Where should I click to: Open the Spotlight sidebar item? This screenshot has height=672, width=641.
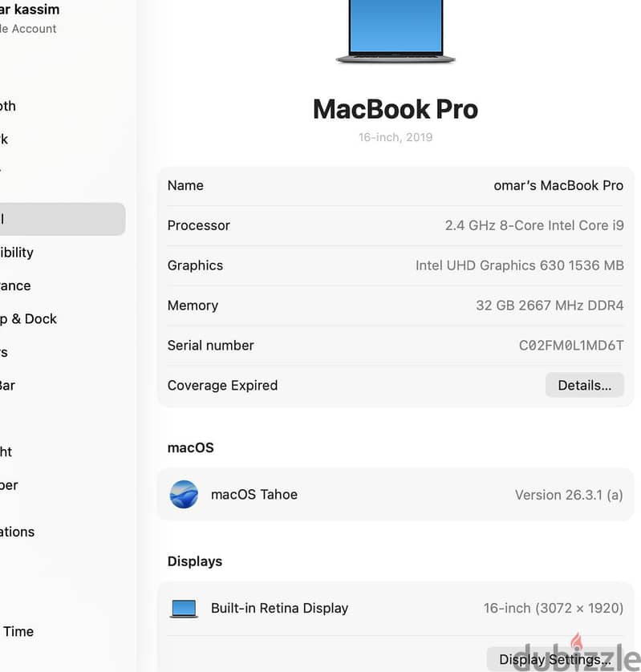[6, 451]
